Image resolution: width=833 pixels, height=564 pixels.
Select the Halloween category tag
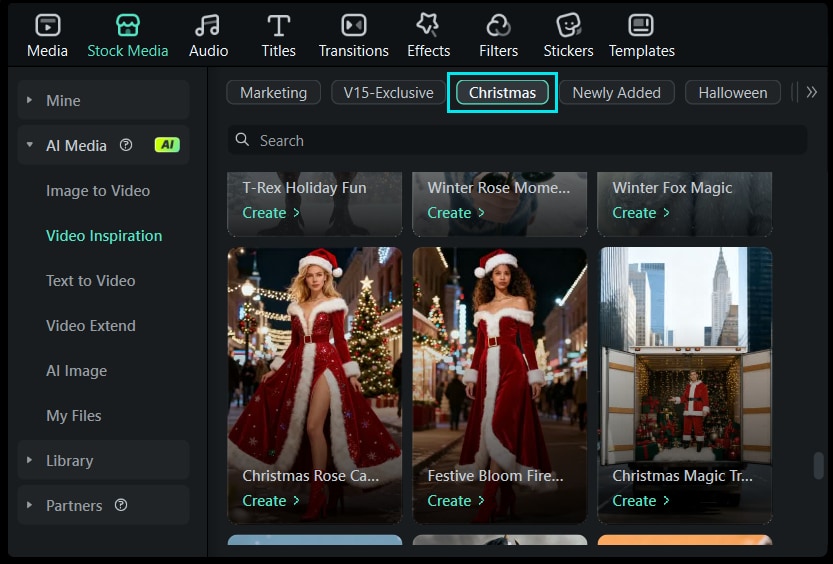pyautogui.click(x=733, y=93)
